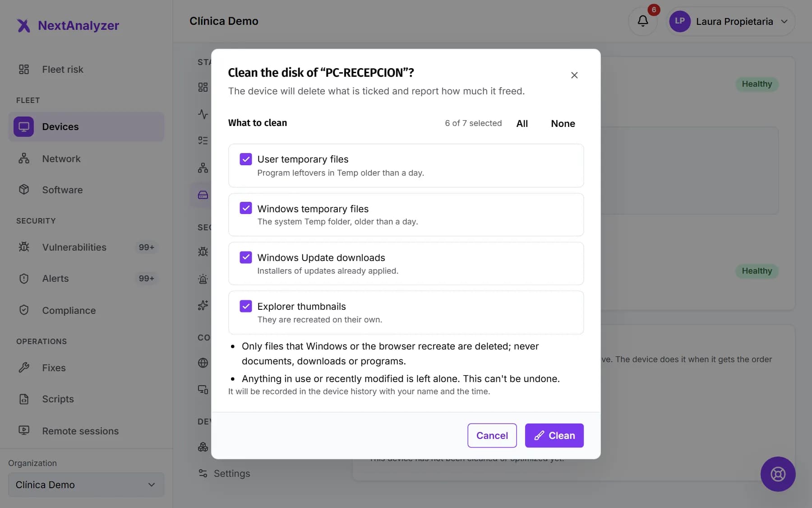Untick Windows Update downloads checkbox
The image size is (812, 508).
(x=246, y=257)
